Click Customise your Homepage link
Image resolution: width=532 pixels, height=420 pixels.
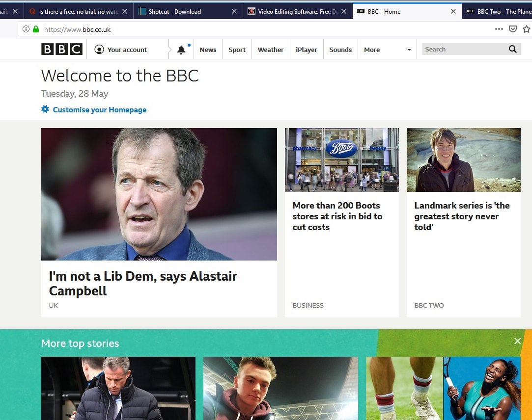click(x=99, y=109)
